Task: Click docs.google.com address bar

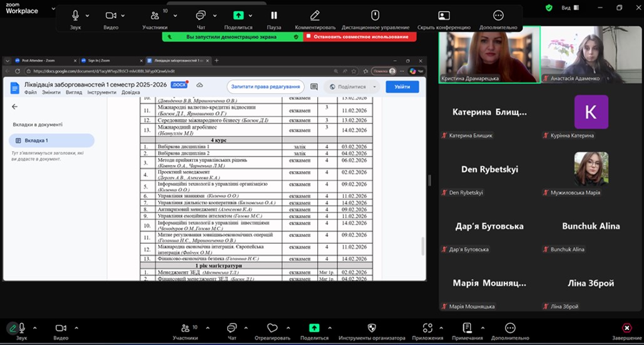Action: [178, 71]
